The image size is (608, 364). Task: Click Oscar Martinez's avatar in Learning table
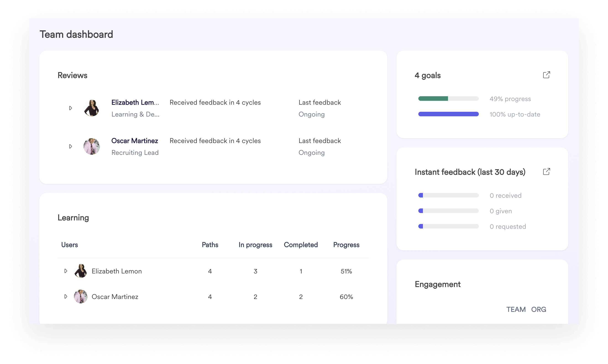click(81, 296)
